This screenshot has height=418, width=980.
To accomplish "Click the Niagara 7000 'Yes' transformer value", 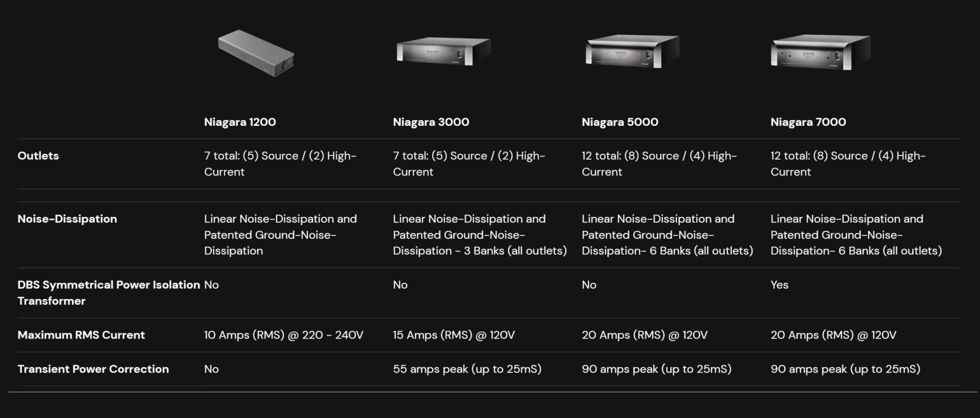I will (x=779, y=285).
